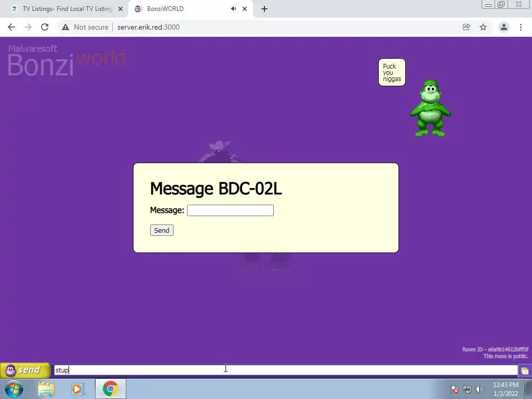Click the network tray icon
Image resolution: width=532 pixels, height=399 pixels.
(x=467, y=389)
